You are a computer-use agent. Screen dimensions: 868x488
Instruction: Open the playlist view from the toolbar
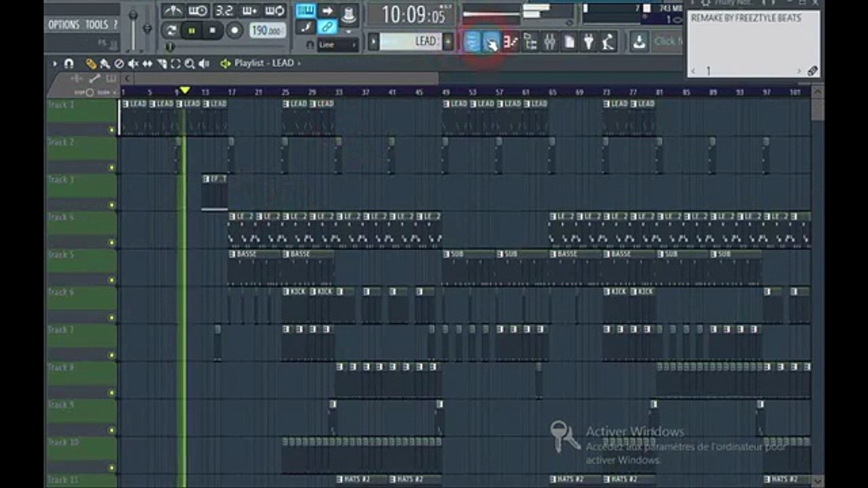pyautogui.click(x=472, y=42)
